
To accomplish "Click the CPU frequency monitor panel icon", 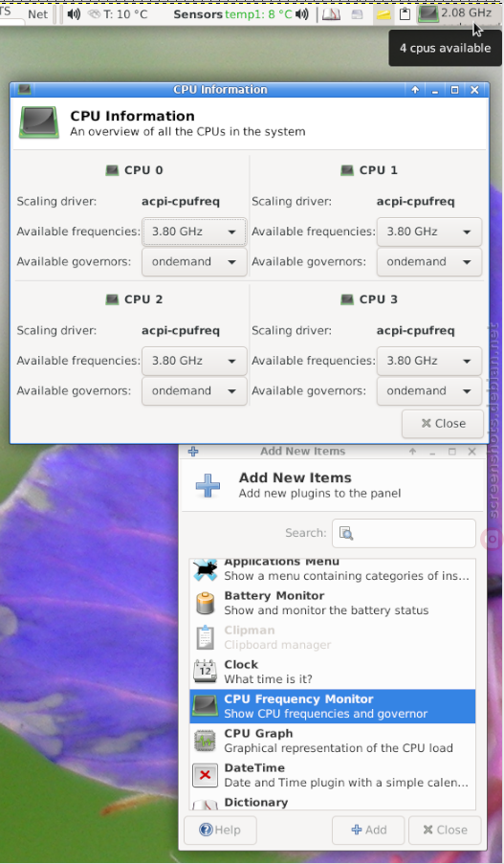I will point(428,13).
